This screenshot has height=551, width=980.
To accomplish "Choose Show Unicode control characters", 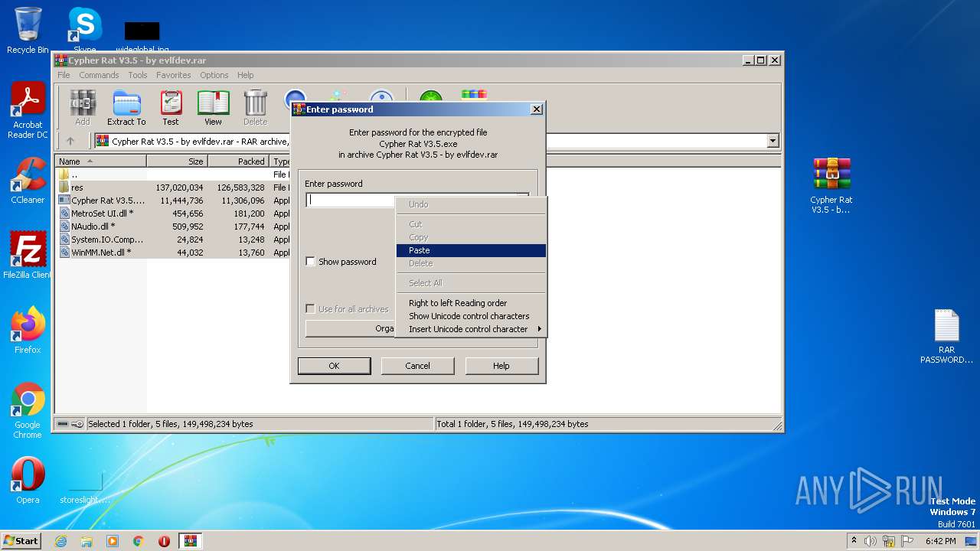I will (x=471, y=316).
